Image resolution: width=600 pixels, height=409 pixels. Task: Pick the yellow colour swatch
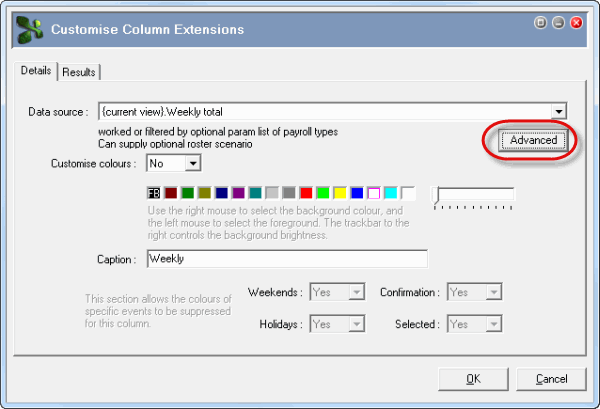pos(340,193)
